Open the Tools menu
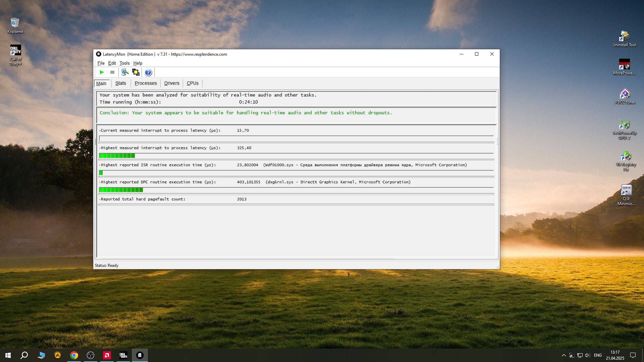This screenshot has width=644, height=362. 124,63
